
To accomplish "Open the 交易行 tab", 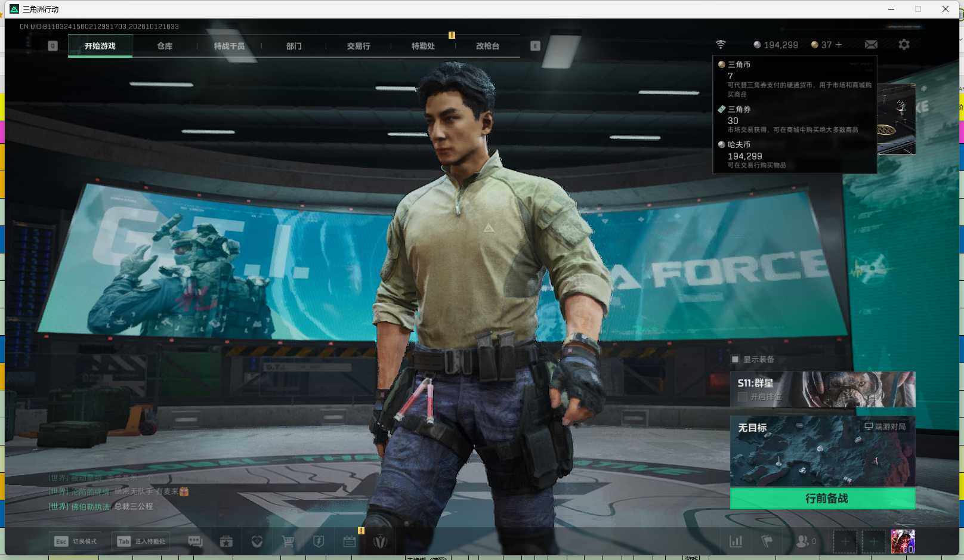I will [359, 46].
